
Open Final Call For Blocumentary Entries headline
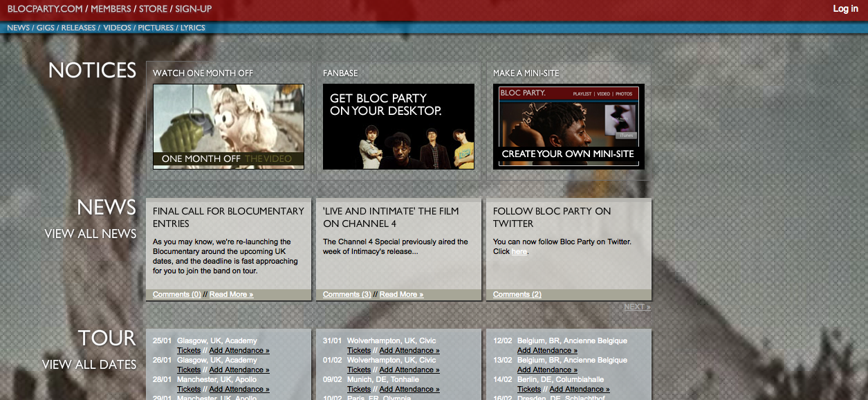tap(228, 217)
